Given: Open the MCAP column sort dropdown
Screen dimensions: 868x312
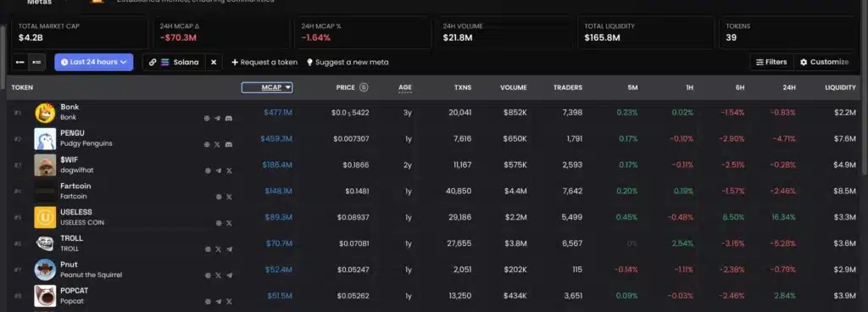Looking at the screenshot, I should tap(267, 87).
